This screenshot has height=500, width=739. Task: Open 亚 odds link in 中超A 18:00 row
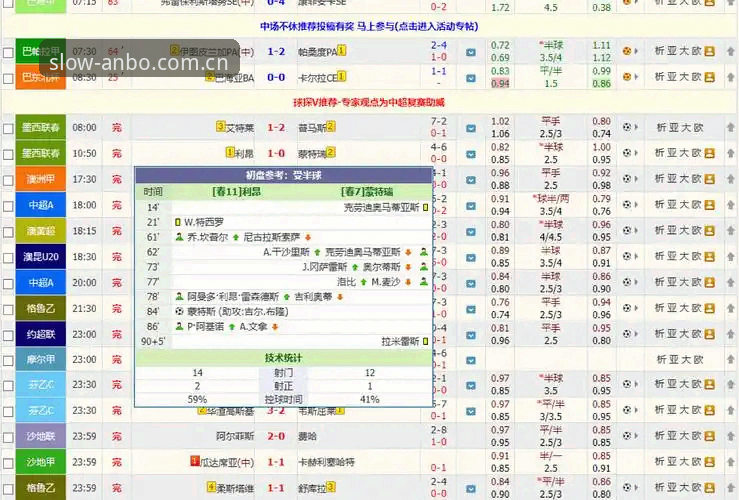(x=673, y=205)
